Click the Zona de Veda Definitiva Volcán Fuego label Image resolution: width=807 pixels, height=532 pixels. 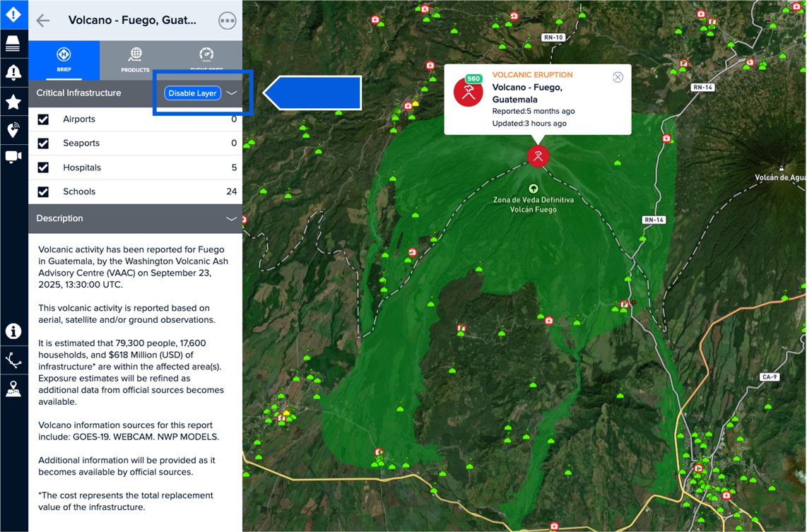pos(534,205)
